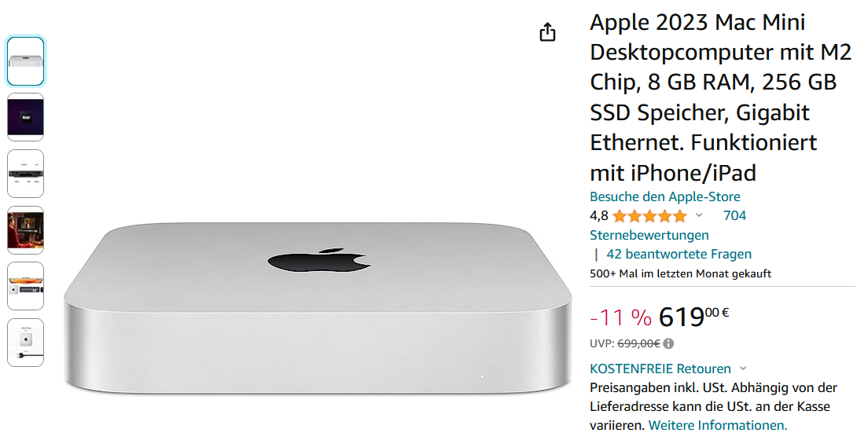Image resolution: width=868 pixels, height=440 pixels.
Task: Open the Besuche den Apple-Store link
Action: (x=665, y=196)
